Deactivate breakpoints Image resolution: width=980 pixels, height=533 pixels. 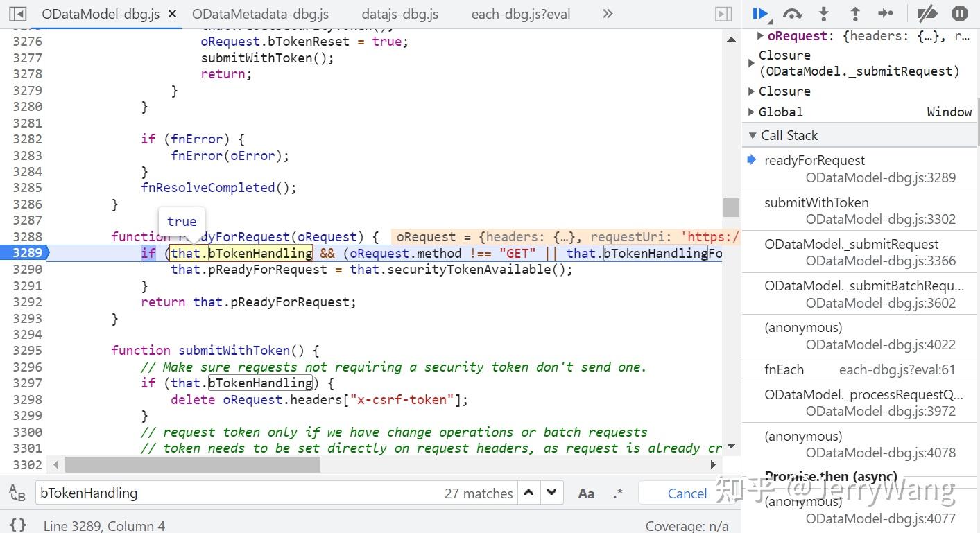pos(927,13)
